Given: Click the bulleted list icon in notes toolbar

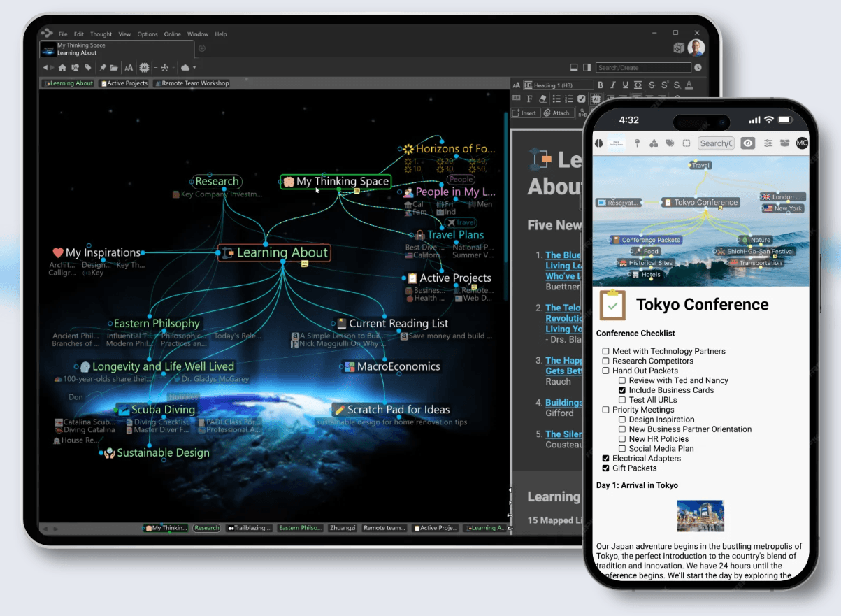Looking at the screenshot, I should pyautogui.click(x=558, y=99).
